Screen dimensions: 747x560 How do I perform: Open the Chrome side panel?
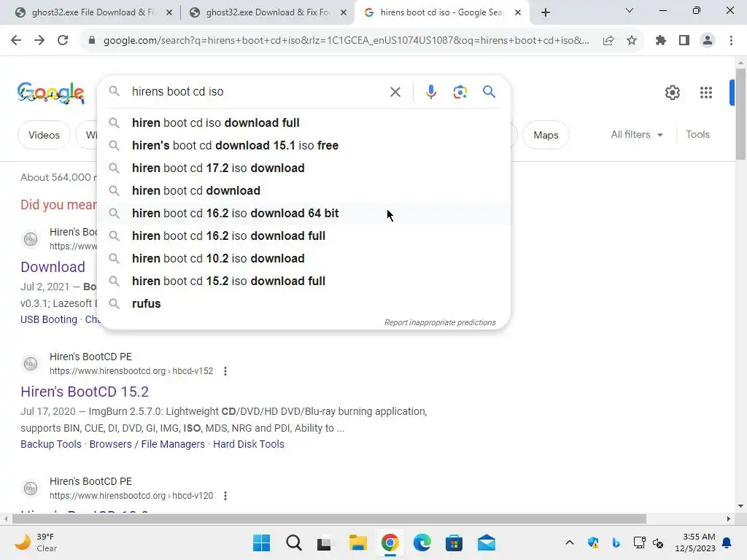(x=684, y=41)
